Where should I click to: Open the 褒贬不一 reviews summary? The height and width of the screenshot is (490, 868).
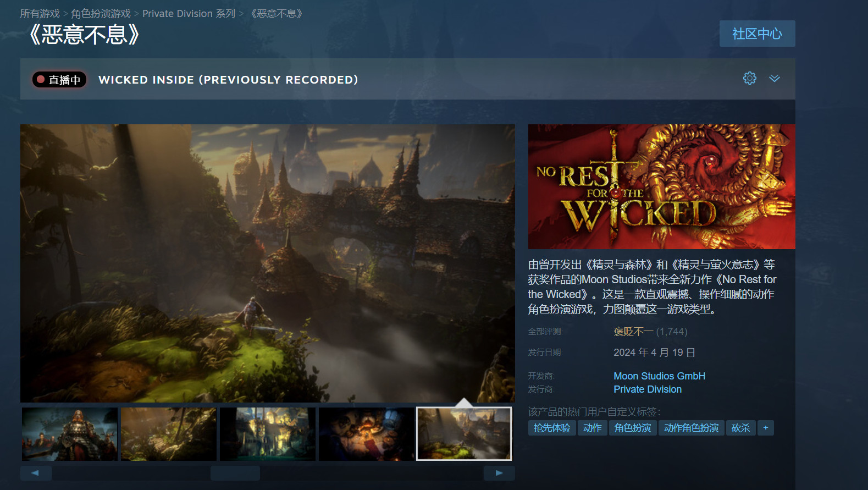[633, 332]
